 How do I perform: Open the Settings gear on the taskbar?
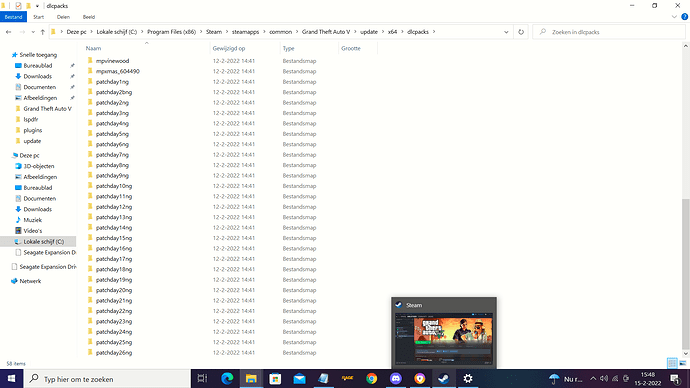(x=468, y=378)
